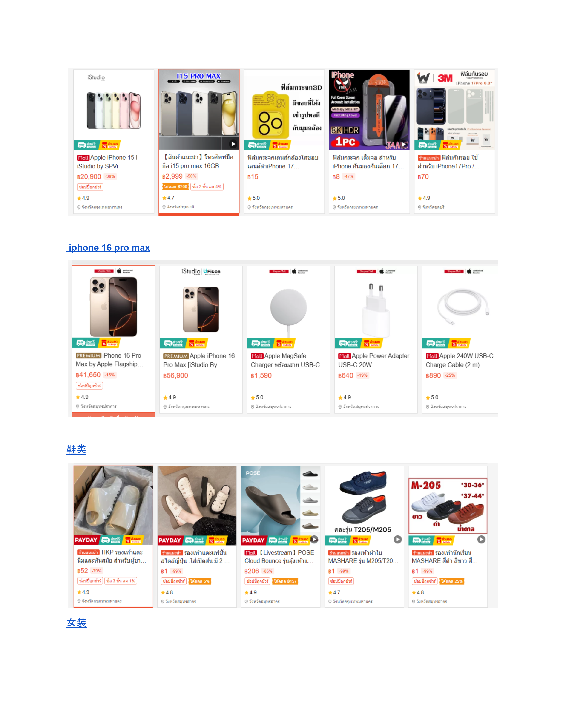Open the 鞋类 shoes category link
The height and width of the screenshot is (728, 563).
click(76, 449)
